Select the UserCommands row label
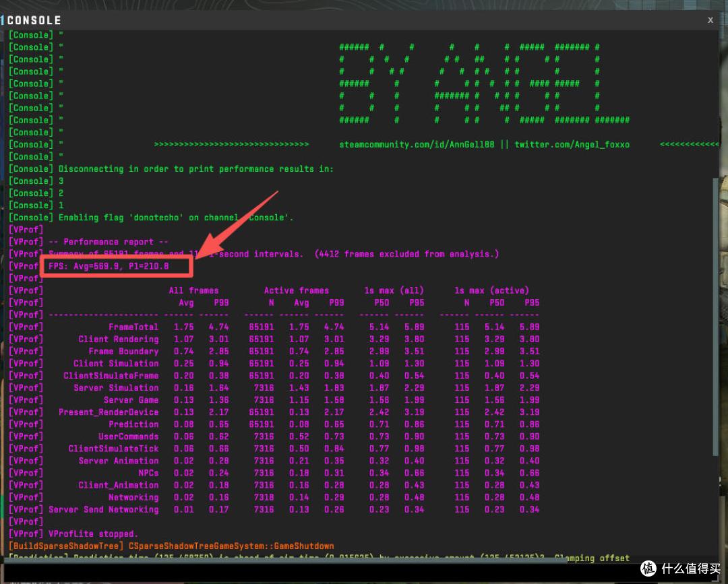Viewport: 728px width, 584px height. [x=128, y=436]
